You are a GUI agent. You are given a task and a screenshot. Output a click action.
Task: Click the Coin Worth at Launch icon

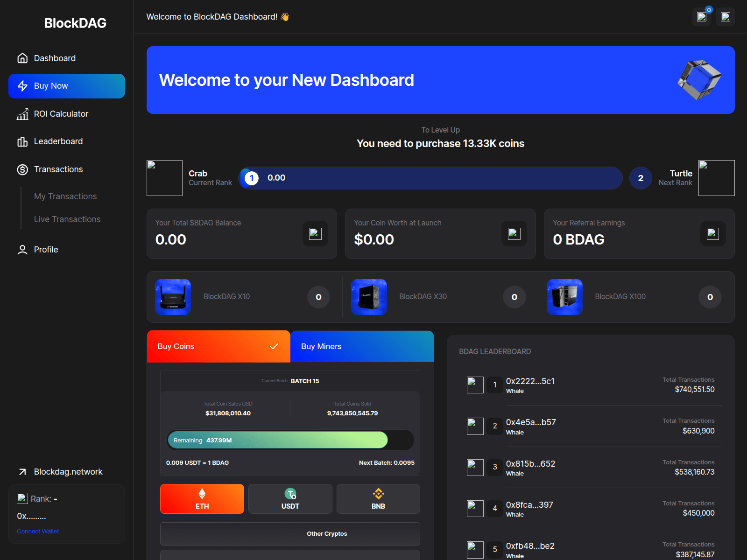click(514, 233)
